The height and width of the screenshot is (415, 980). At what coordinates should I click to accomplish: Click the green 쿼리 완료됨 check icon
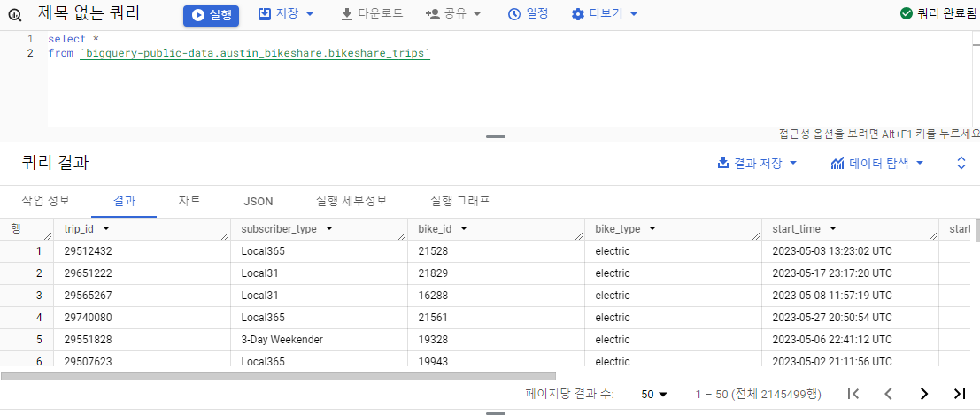[906, 13]
